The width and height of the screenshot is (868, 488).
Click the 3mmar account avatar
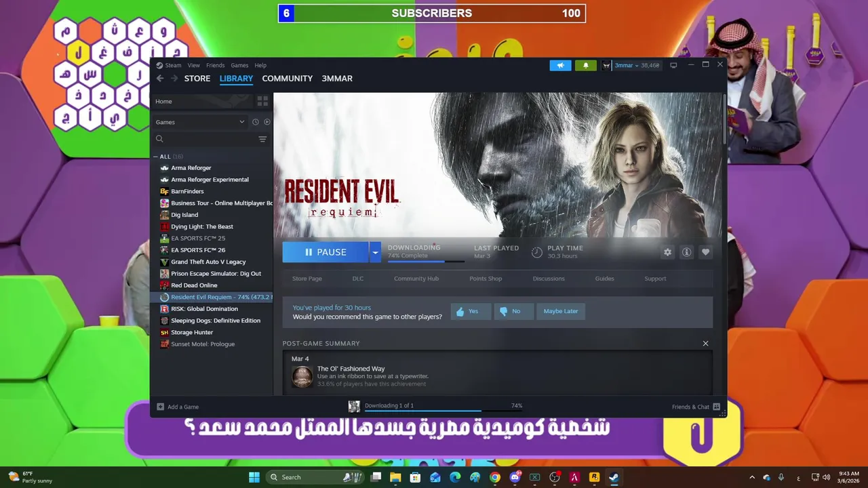[x=606, y=65]
